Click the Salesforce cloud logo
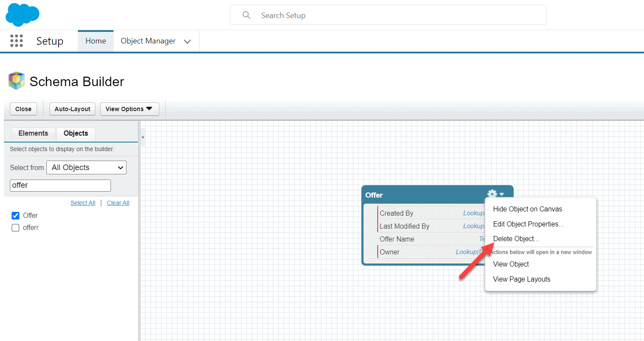 pyautogui.click(x=22, y=15)
